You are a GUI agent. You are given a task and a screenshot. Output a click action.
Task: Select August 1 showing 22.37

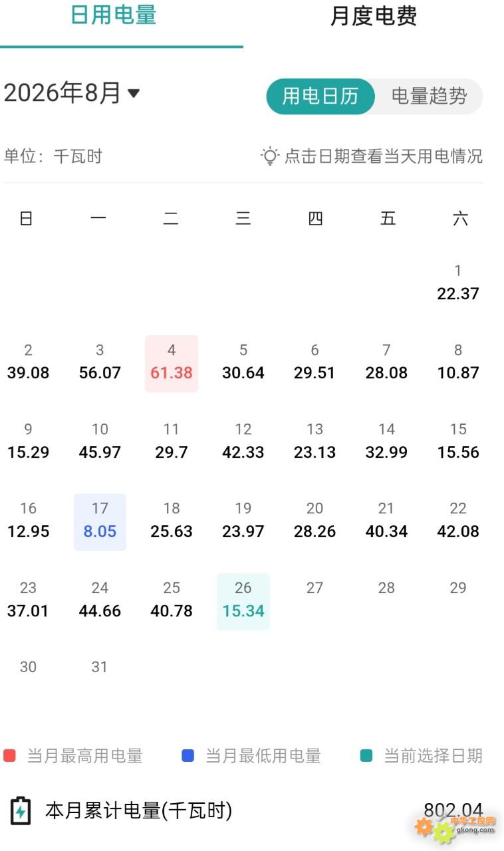click(458, 283)
